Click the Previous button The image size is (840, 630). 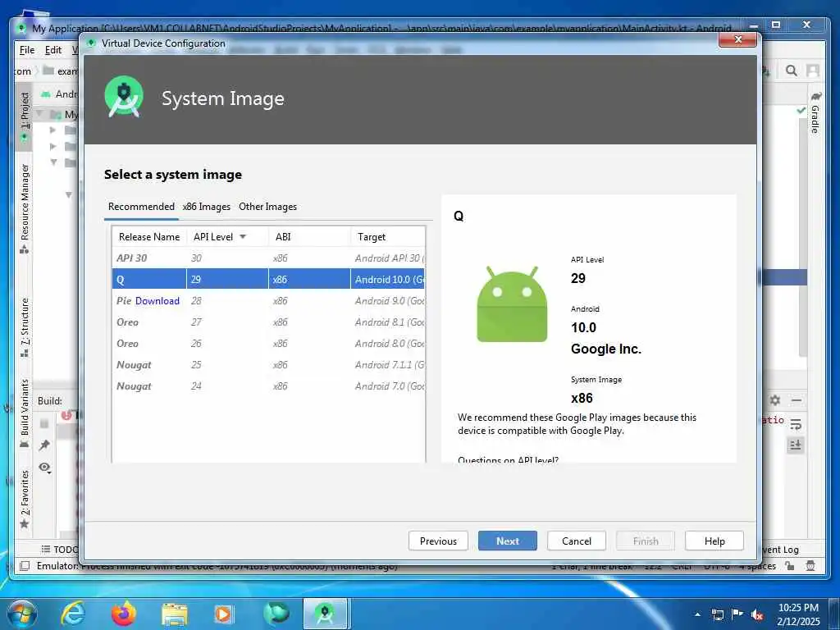click(x=438, y=541)
